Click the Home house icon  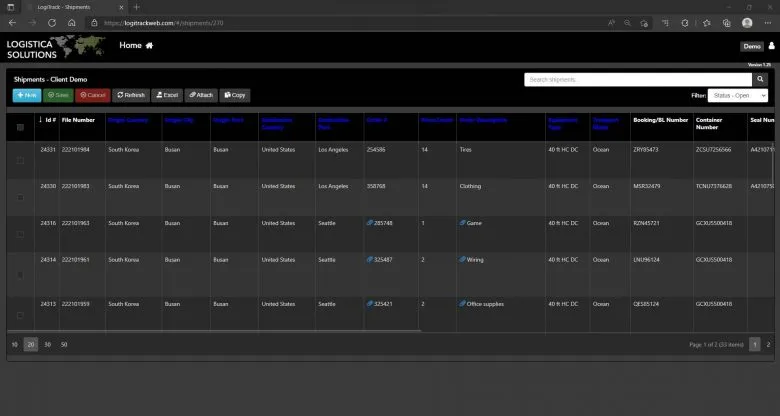pos(149,45)
